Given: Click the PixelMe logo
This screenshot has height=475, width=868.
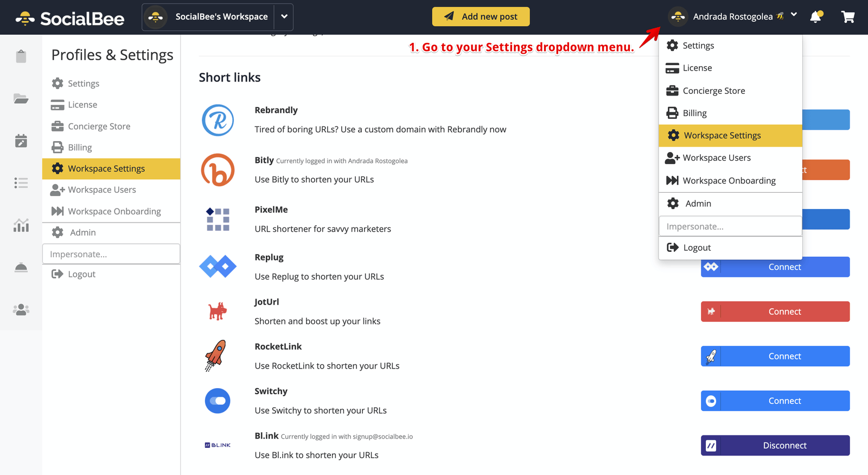Looking at the screenshot, I should point(218,219).
